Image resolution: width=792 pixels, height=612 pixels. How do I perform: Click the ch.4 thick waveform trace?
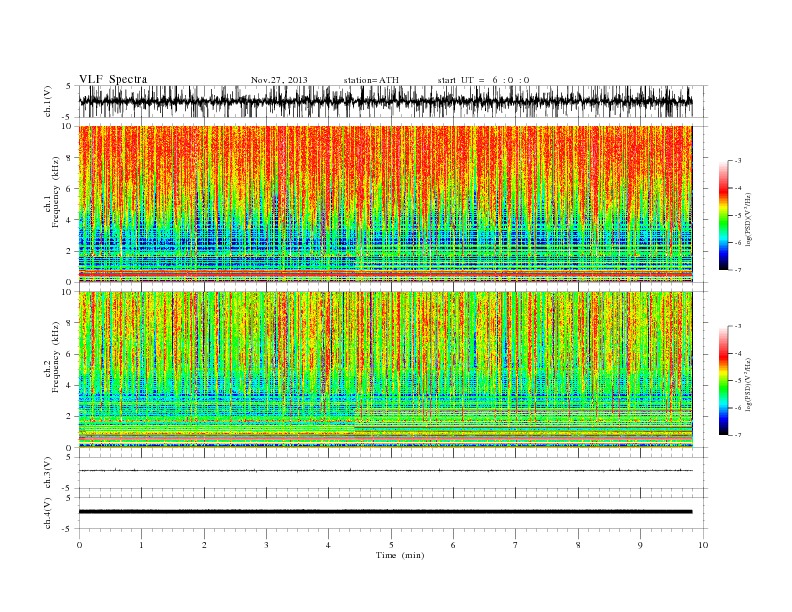click(386, 512)
